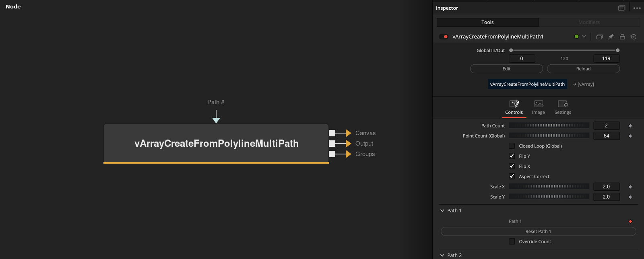
Task: Click the Scale Y slider
Action: point(549,196)
